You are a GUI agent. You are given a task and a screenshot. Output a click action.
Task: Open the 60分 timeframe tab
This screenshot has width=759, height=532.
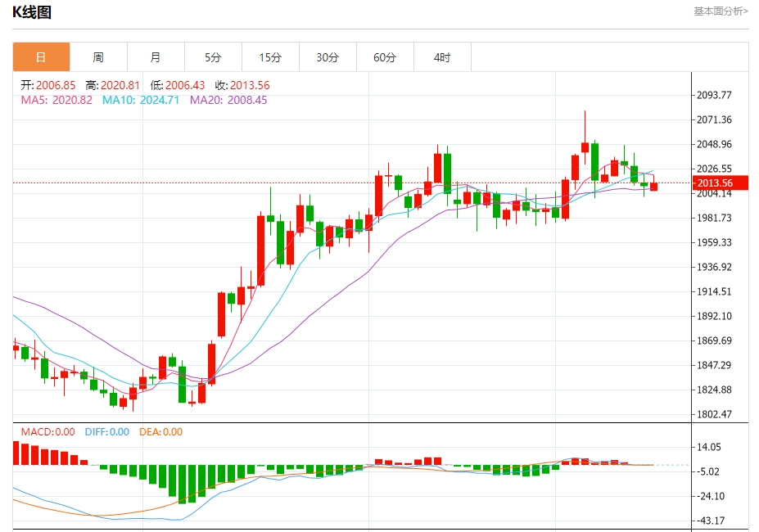tap(385, 57)
